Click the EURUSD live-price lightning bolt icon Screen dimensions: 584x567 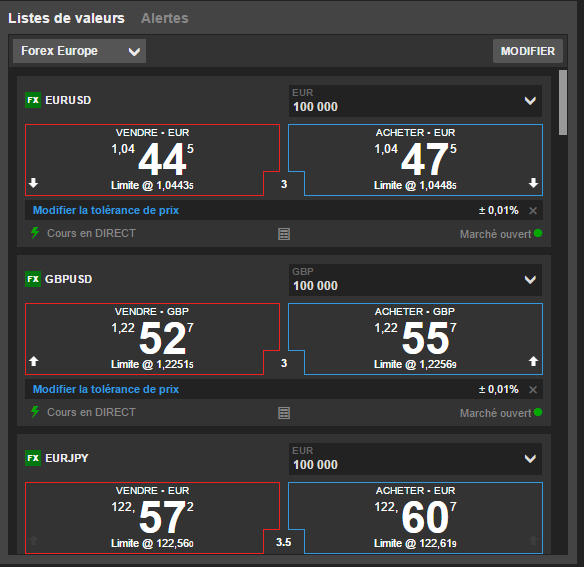35,233
